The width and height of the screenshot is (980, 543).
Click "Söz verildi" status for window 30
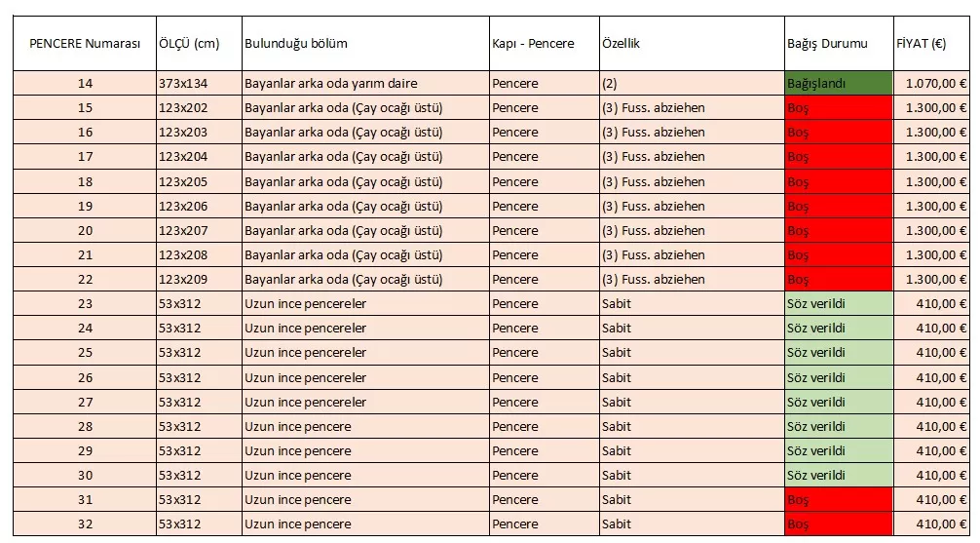click(x=838, y=476)
